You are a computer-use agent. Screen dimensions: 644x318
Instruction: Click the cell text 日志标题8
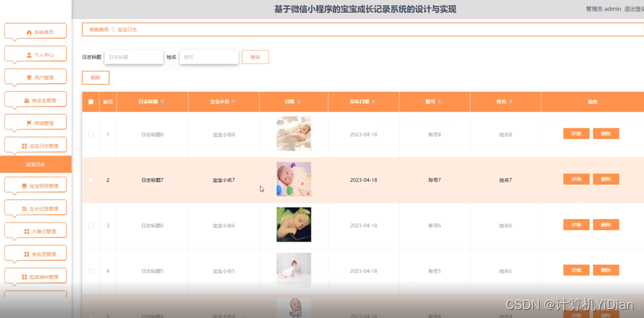click(153, 134)
